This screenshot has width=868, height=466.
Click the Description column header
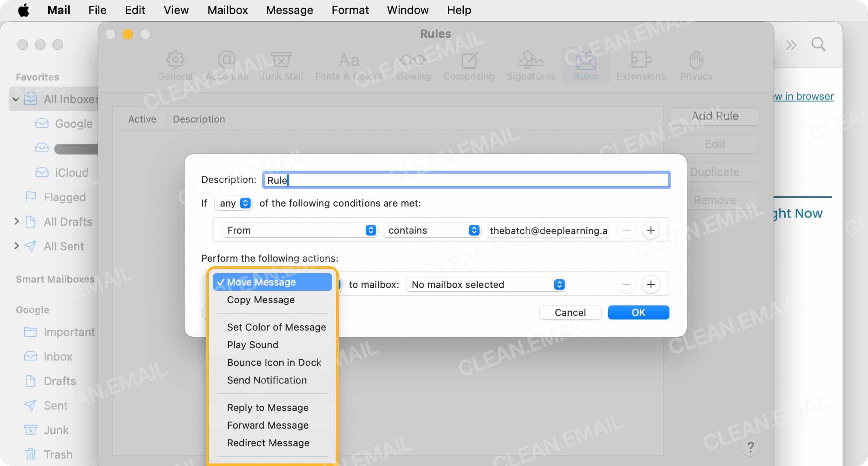(x=199, y=119)
